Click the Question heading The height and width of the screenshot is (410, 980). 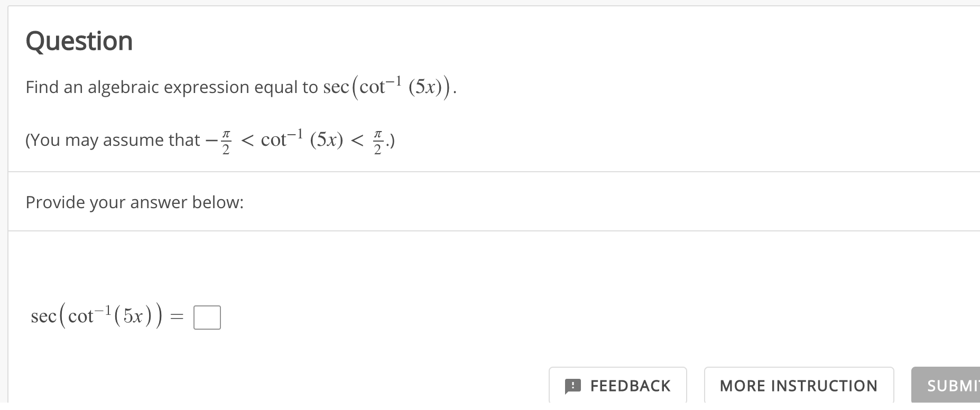coord(79,41)
